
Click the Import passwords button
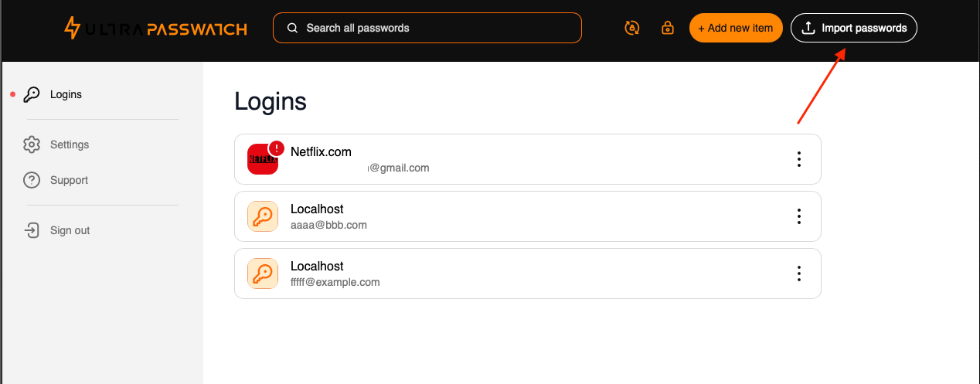(x=854, y=28)
